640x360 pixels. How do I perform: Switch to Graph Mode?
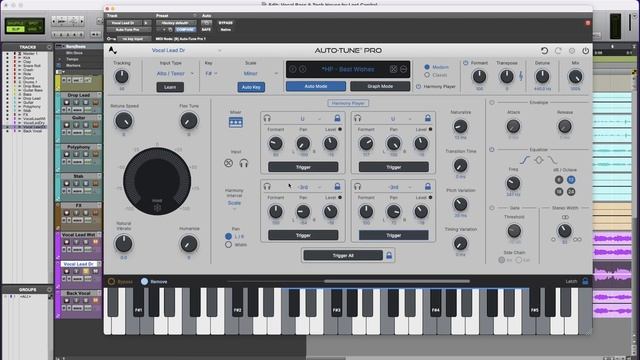tap(380, 87)
